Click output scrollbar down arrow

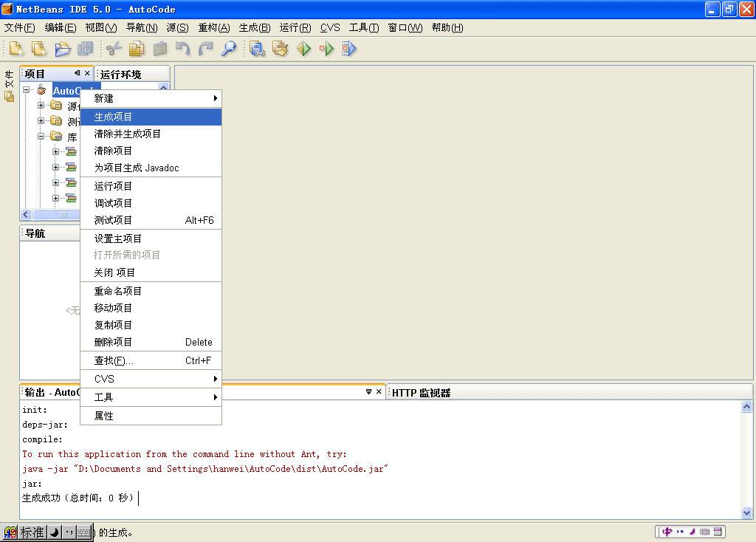coord(746,512)
